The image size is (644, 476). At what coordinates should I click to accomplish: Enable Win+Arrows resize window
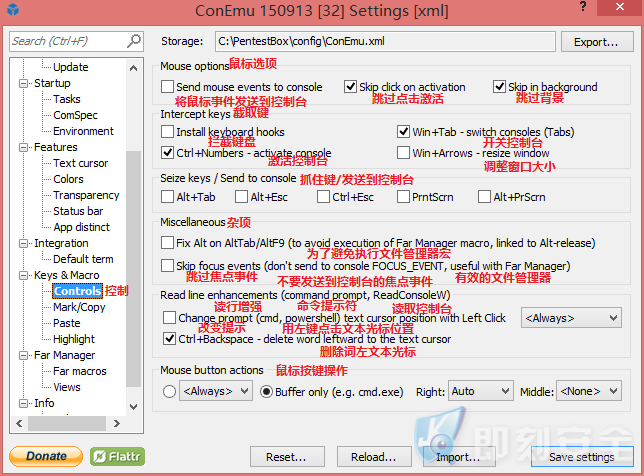[403, 153]
